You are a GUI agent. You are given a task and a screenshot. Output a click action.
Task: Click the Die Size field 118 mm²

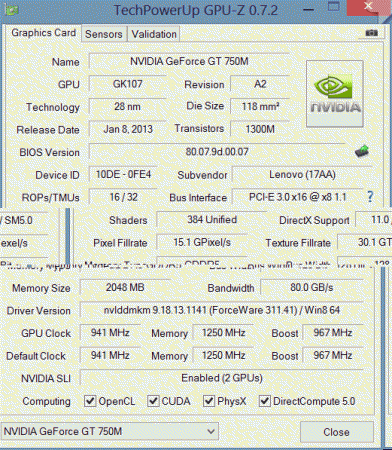coord(260,107)
